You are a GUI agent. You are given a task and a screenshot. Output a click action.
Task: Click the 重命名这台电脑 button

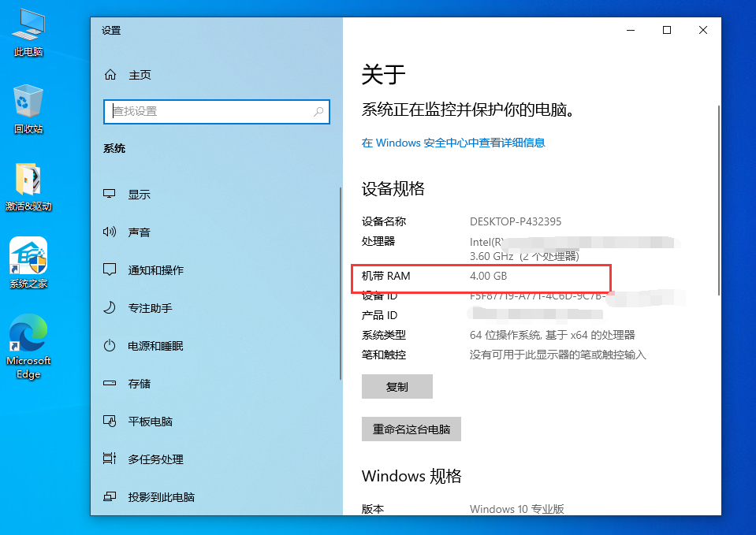click(x=412, y=429)
